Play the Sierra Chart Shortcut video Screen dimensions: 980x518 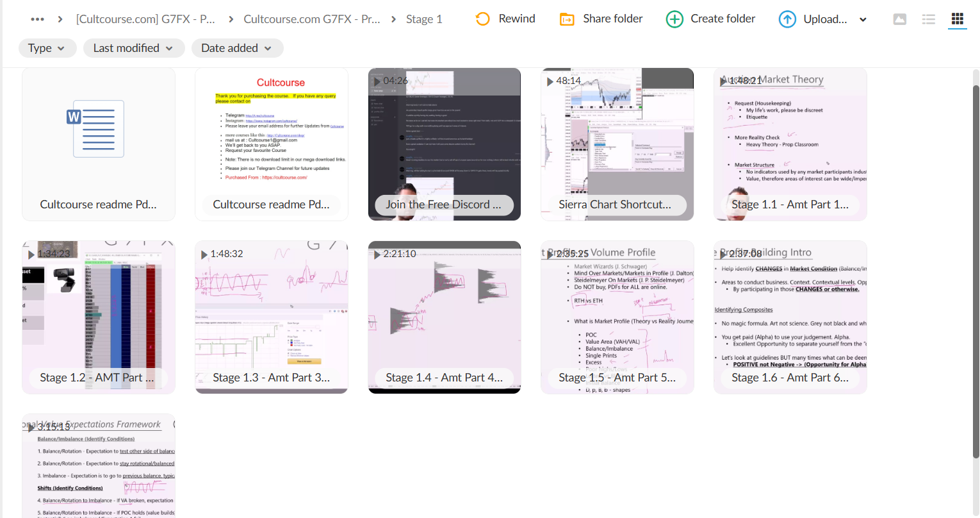tap(617, 144)
